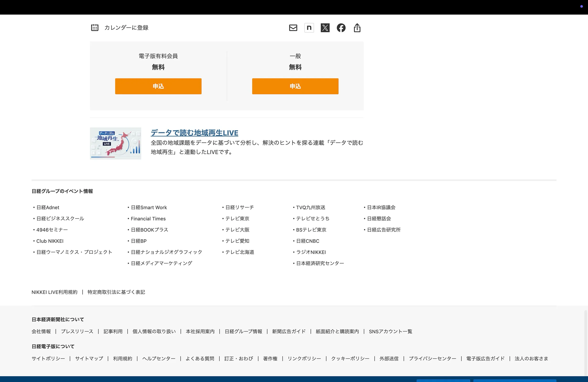Open the Club NIKKEI link

pyautogui.click(x=50, y=241)
